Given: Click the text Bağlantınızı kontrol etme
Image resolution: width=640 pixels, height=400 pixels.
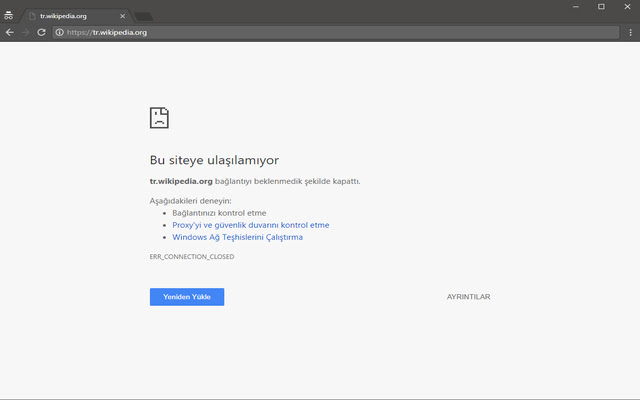Looking at the screenshot, I should click(x=219, y=213).
